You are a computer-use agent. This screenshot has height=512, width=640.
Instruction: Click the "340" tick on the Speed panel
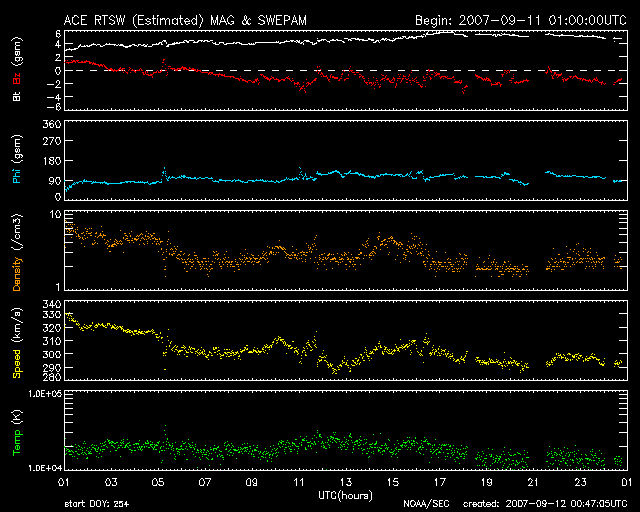point(52,304)
